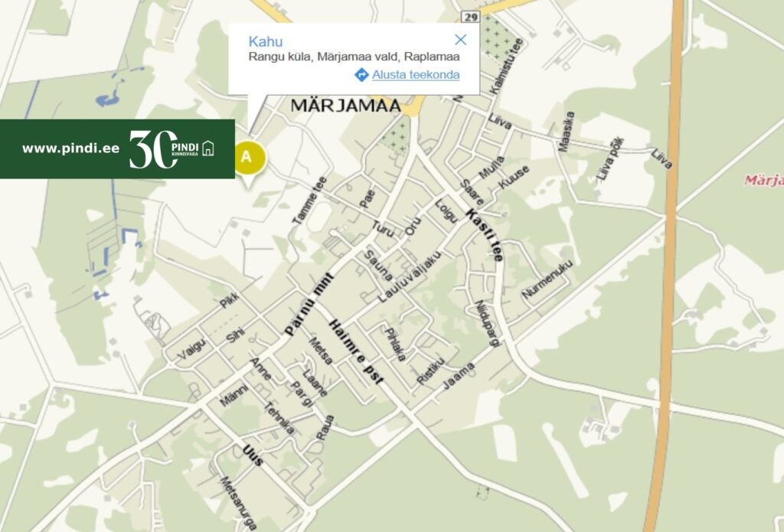Click the MÄRJAMAA town label
The height and width of the screenshot is (532, 784).
click(x=346, y=106)
